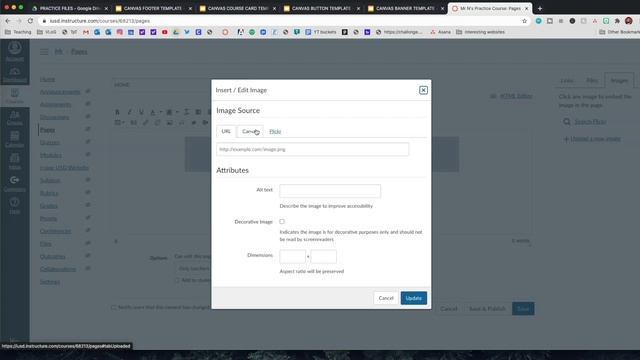Viewport: 640px width, 360px height.
Task: Open the Groups icon in Canvas sidebar
Action: point(15,118)
